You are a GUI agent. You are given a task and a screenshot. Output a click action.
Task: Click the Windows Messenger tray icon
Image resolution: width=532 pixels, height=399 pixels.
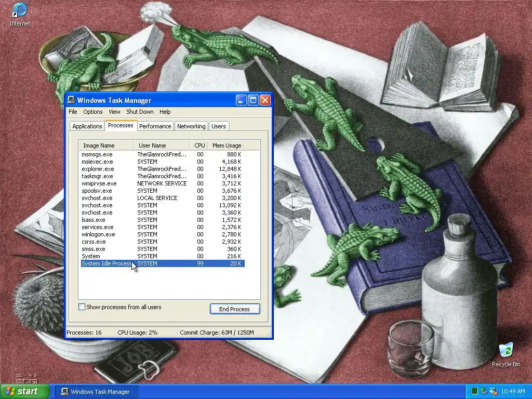(493, 391)
